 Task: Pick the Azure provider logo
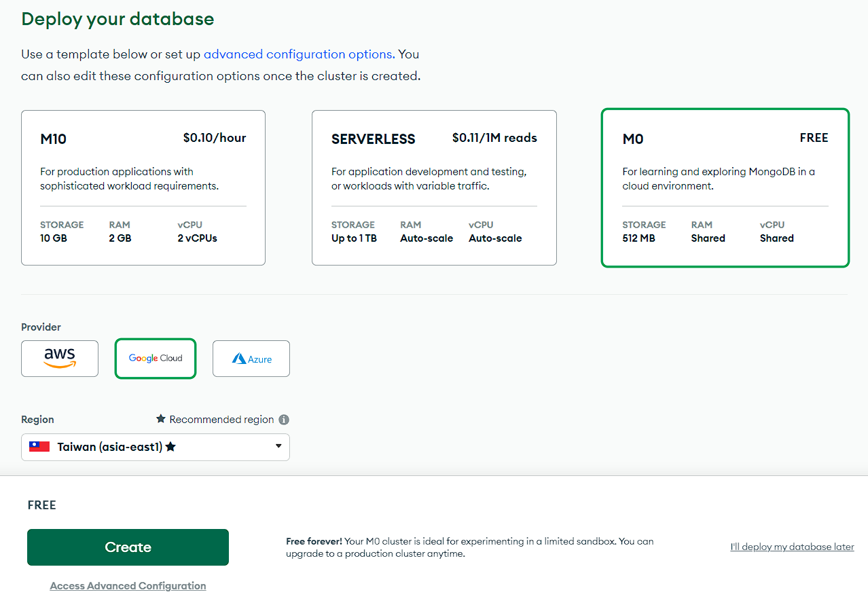click(251, 359)
